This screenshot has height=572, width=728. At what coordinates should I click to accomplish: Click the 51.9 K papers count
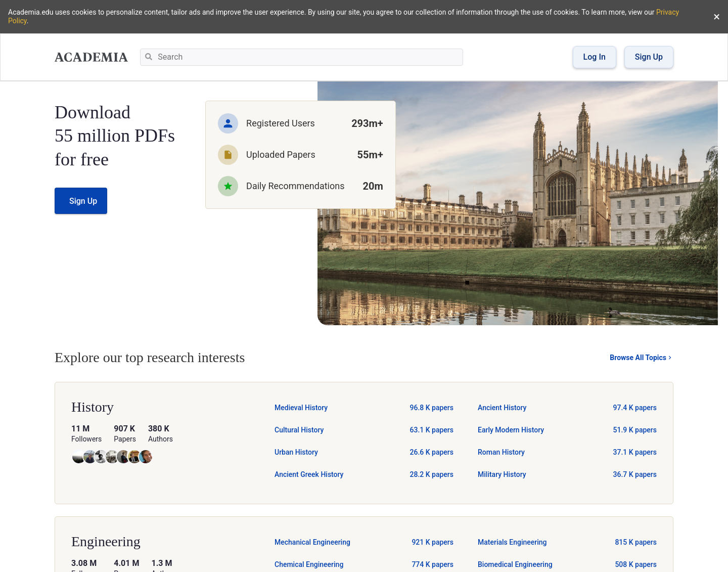[x=635, y=430]
